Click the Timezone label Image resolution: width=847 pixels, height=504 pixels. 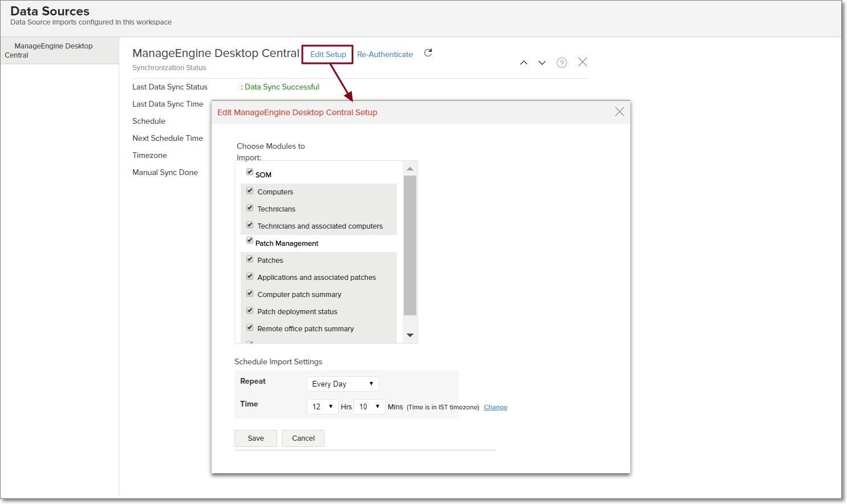point(149,155)
